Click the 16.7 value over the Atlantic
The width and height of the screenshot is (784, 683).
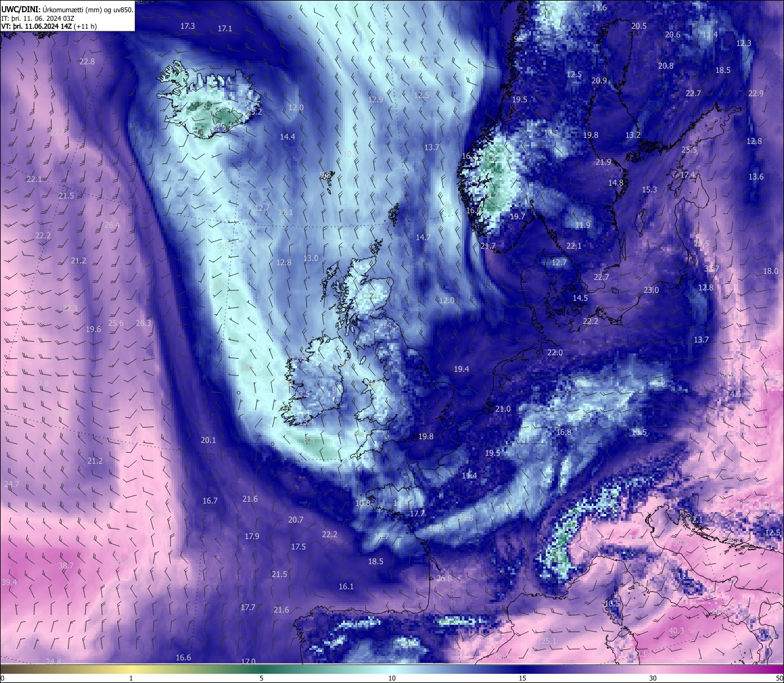[x=210, y=501]
